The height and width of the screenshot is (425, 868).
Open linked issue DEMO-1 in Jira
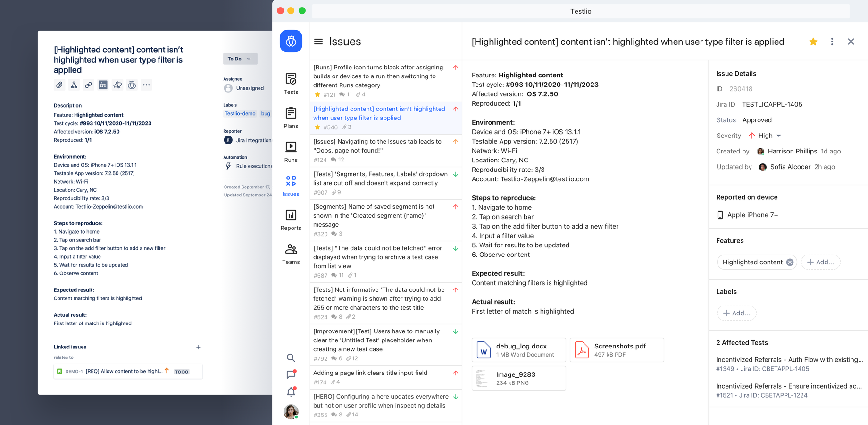(128, 371)
